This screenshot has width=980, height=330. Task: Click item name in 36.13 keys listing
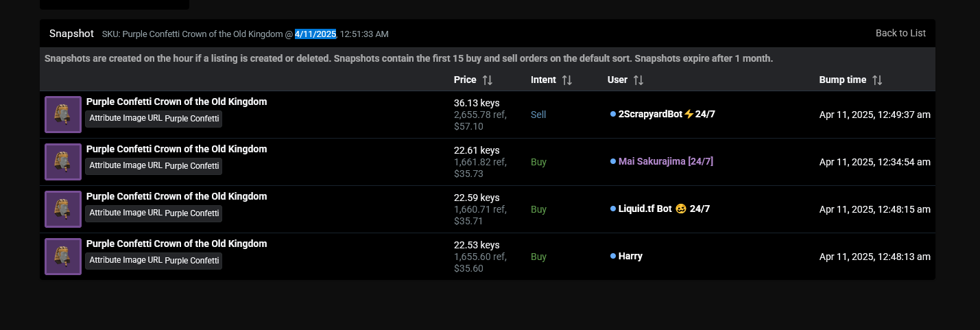[x=176, y=102]
